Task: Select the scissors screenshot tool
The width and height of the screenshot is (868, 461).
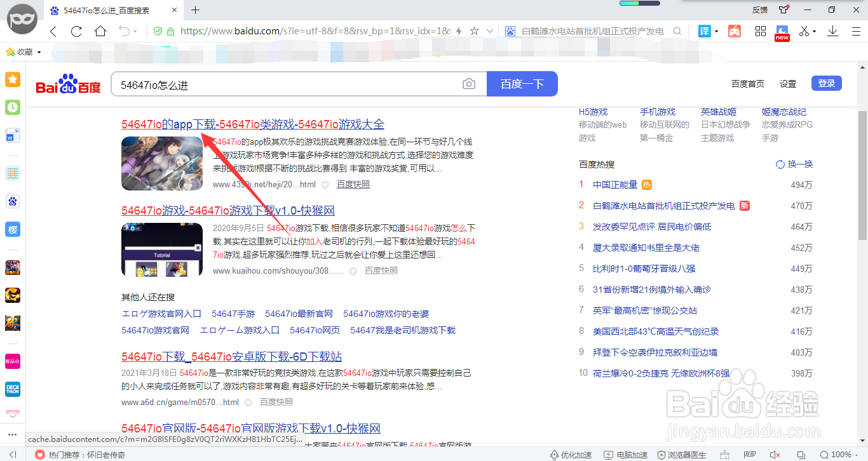Action: pos(804,31)
